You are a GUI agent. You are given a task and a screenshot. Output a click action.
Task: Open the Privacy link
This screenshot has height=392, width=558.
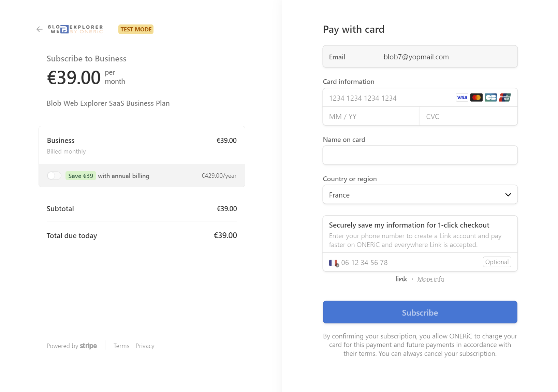145,346
